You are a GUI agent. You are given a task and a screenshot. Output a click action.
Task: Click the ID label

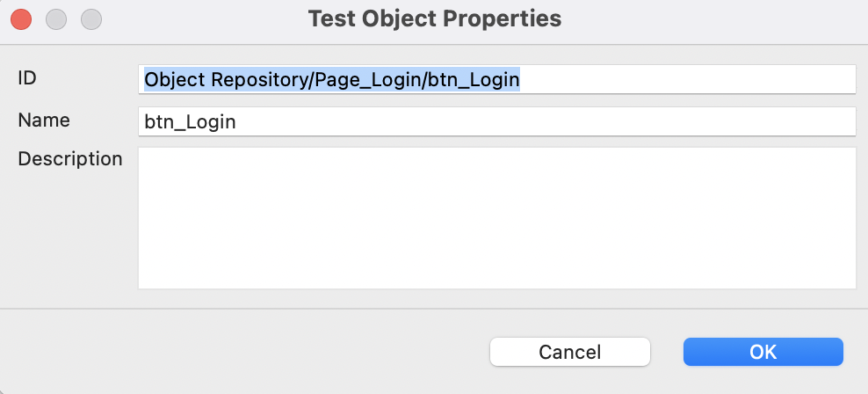[27, 77]
